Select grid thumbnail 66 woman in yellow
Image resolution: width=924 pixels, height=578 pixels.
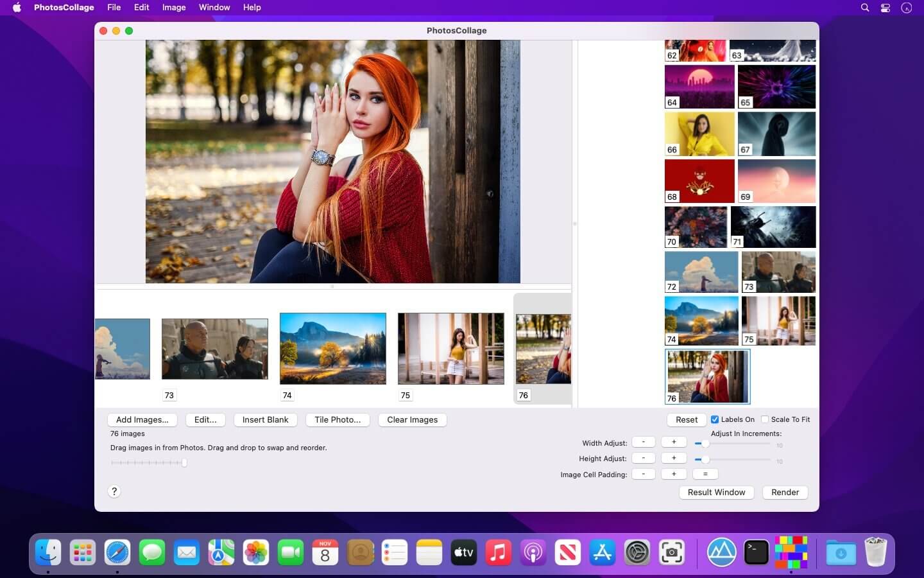(x=699, y=134)
